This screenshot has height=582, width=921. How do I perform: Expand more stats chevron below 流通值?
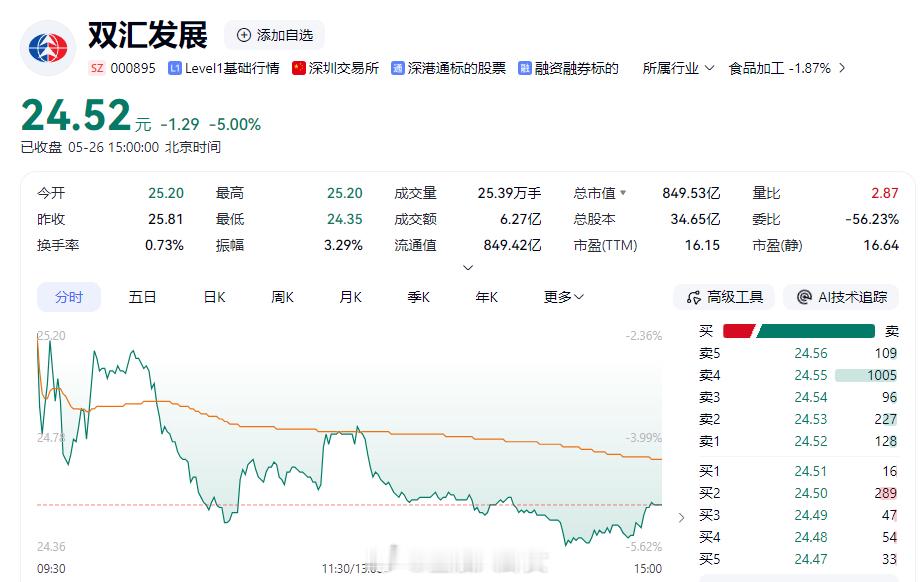(x=468, y=268)
